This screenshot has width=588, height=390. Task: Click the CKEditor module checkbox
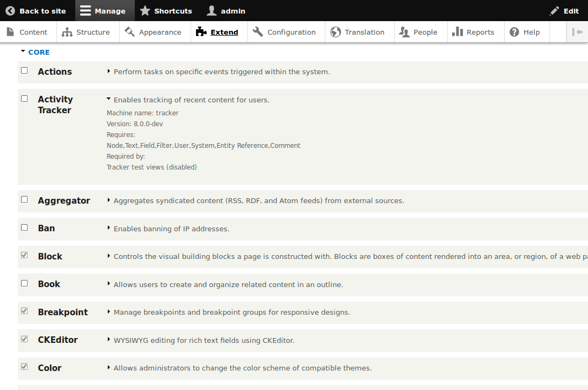(24, 339)
